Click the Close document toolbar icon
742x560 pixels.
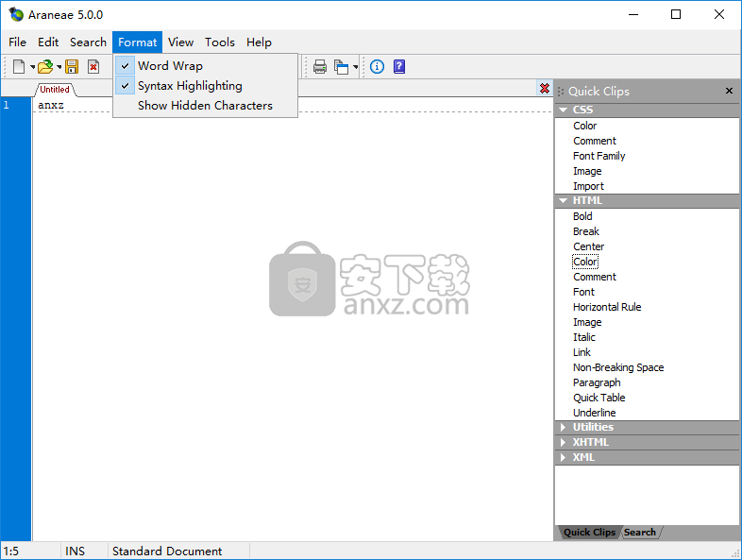[93, 67]
